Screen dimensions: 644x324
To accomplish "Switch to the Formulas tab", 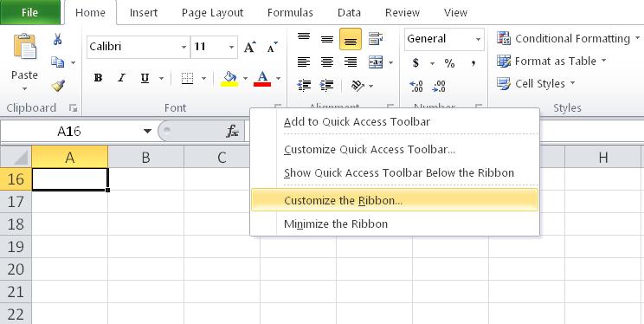I will tap(290, 13).
